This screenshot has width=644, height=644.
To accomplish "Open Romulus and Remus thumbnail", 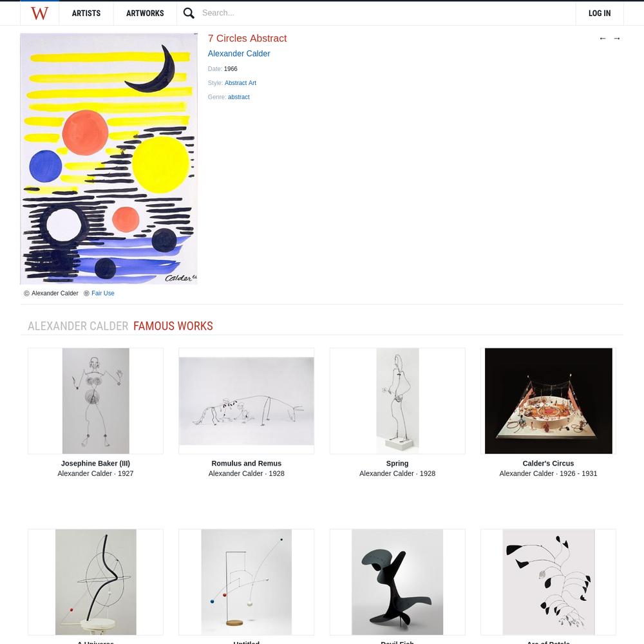I will point(247,401).
